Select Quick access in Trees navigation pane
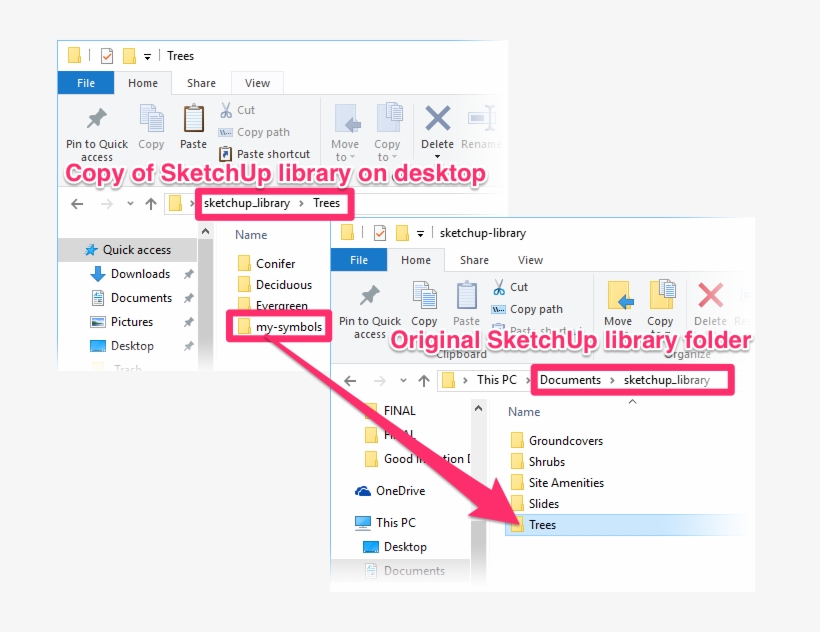 (128, 250)
